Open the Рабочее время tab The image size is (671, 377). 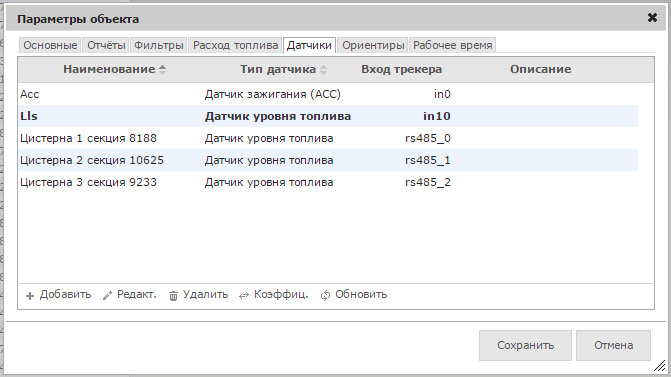point(452,45)
